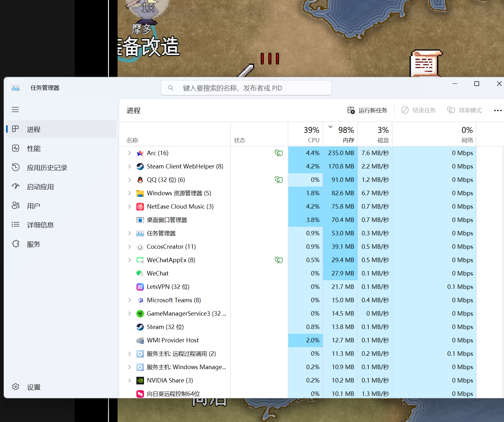Click the 结束任务 button
The width and height of the screenshot is (504, 422).
click(419, 111)
